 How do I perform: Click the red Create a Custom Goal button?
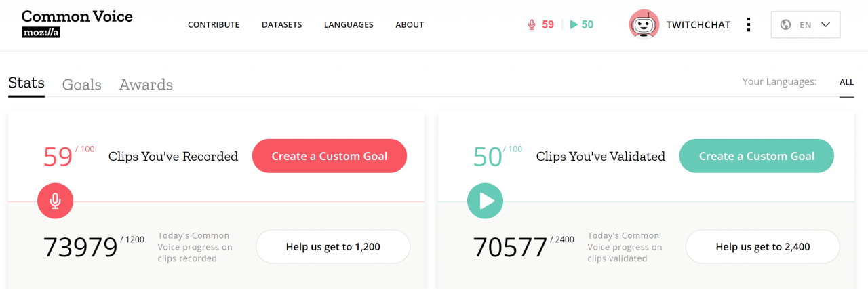pos(330,156)
